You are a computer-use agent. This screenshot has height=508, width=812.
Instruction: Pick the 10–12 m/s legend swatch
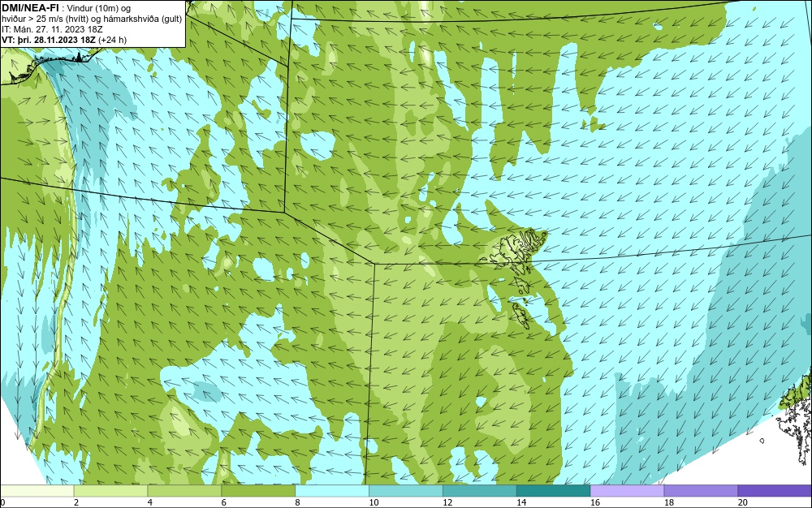(406, 490)
